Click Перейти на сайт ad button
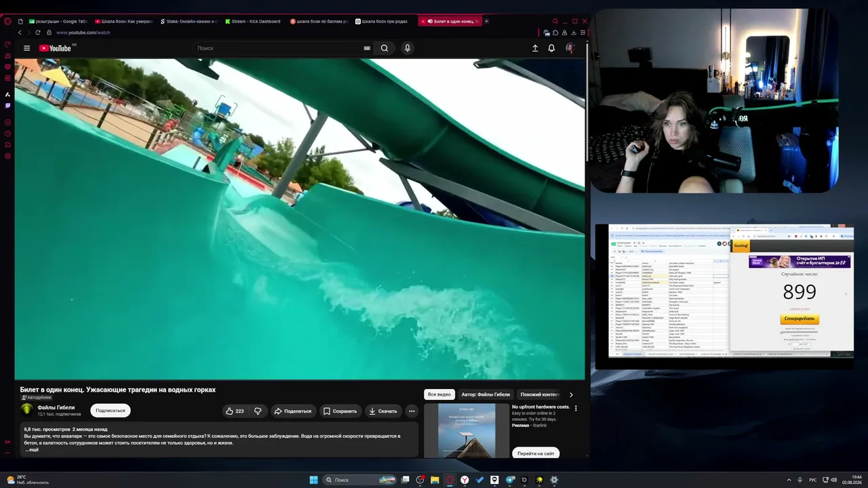This screenshot has width=868, height=488. coord(536,453)
